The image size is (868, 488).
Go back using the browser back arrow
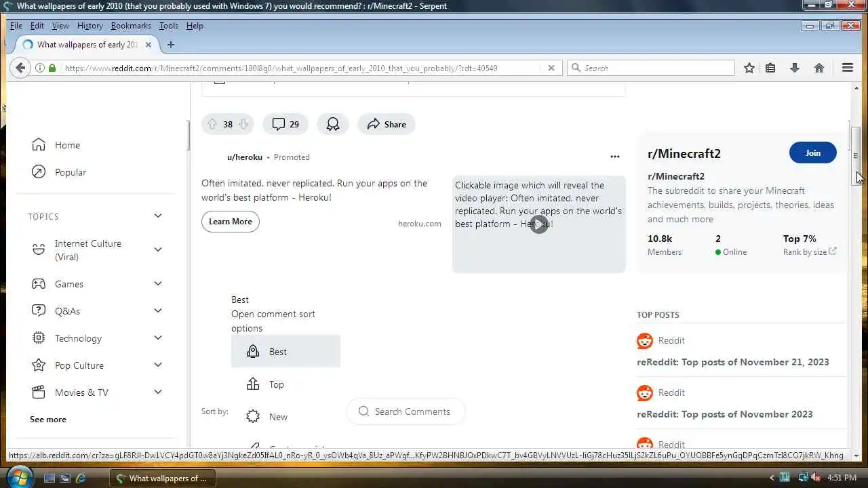click(x=20, y=68)
